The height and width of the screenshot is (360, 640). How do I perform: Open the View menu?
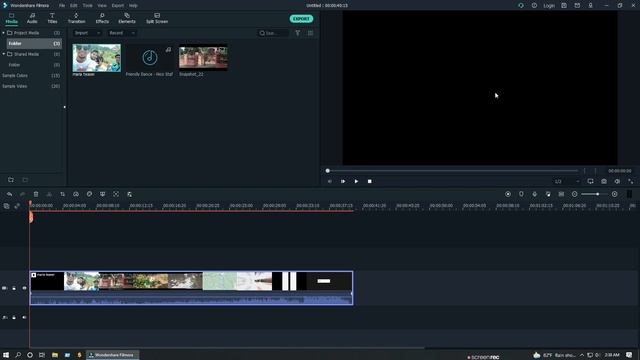[102, 6]
